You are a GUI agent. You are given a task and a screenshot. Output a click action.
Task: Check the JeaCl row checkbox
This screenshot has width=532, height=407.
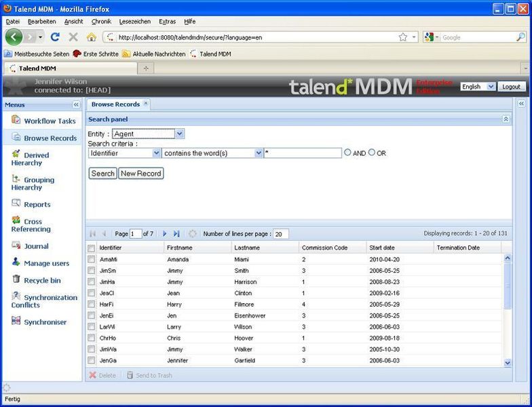coord(91,293)
